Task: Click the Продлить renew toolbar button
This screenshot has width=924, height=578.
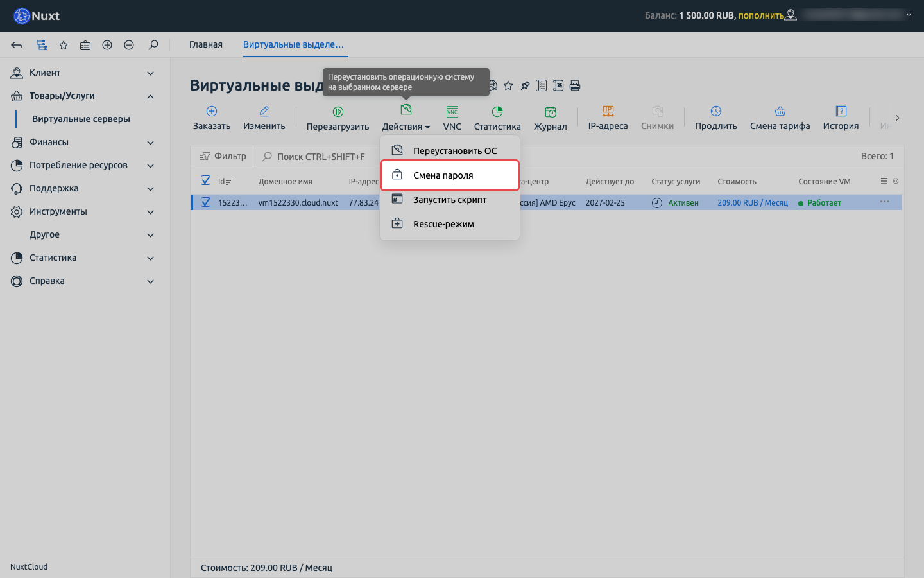Action: pyautogui.click(x=716, y=118)
